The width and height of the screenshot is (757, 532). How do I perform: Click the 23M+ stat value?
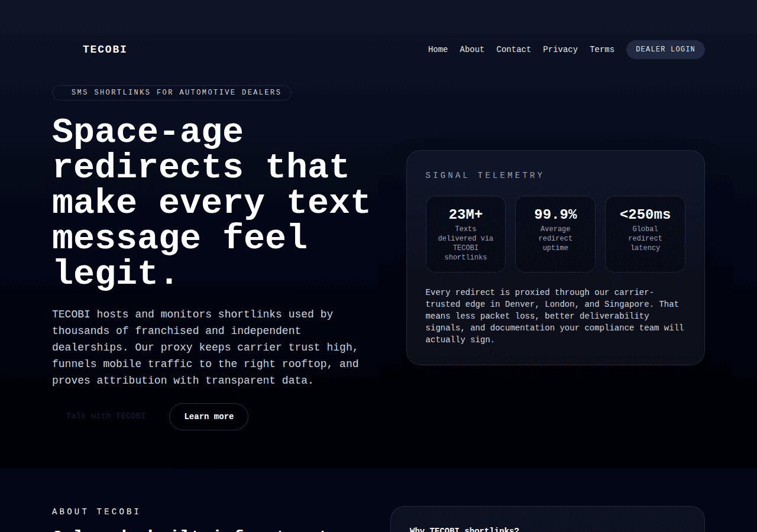coord(465,215)
